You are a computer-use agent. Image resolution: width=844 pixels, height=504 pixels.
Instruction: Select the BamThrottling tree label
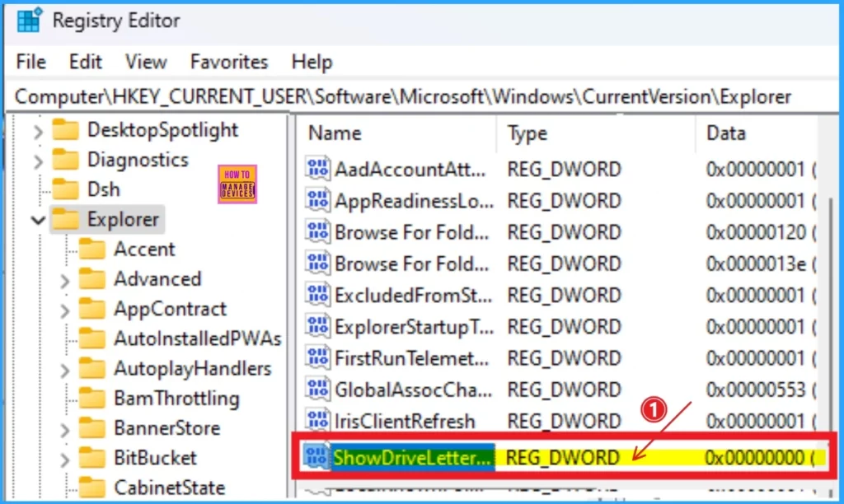(176, 399)
